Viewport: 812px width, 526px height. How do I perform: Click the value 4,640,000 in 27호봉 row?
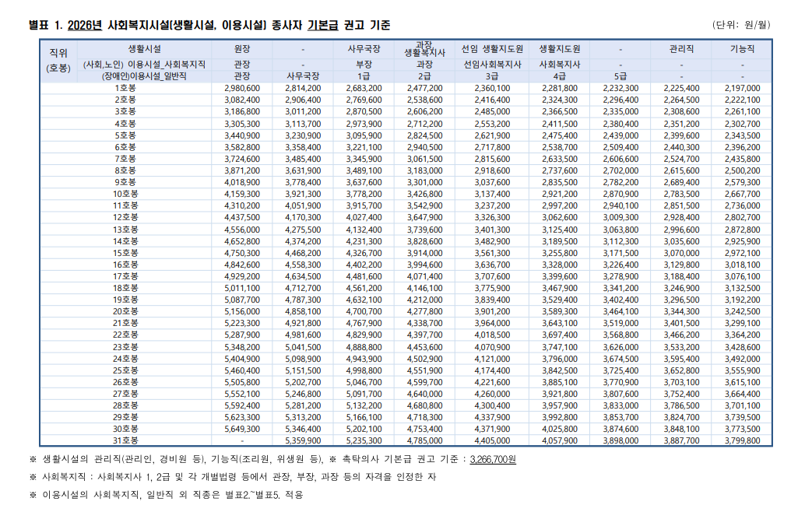pyautogui.click(x=424, y=394)
